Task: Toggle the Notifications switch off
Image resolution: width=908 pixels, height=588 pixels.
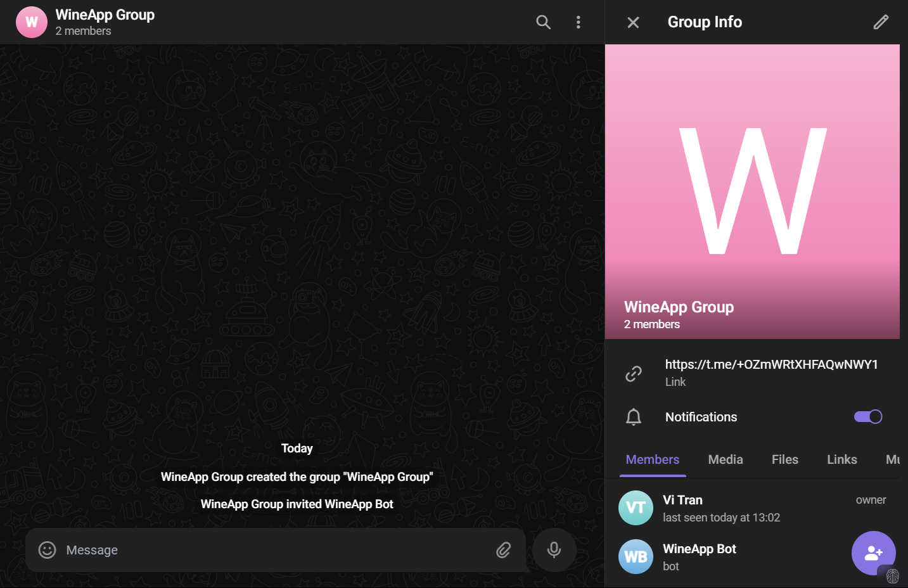Action: (x=868, y=417)
